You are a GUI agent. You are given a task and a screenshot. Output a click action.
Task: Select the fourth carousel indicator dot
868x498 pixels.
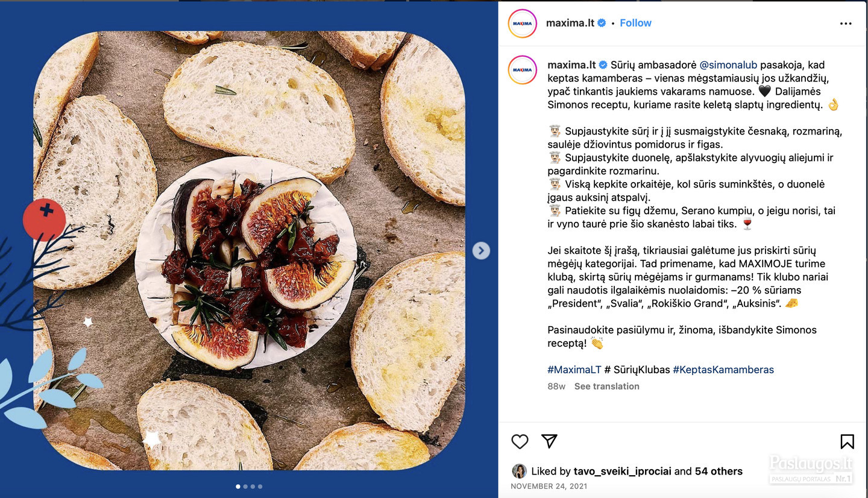coord(260,486)
